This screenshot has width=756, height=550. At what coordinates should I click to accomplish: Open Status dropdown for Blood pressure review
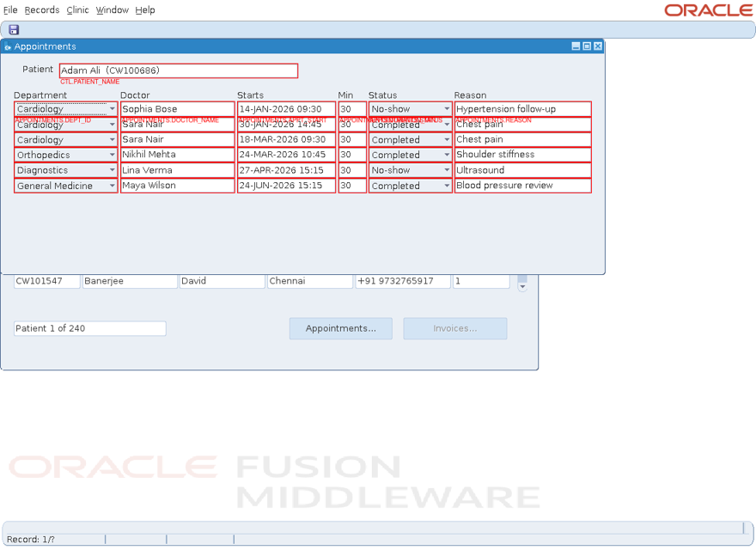coord(447,186)
